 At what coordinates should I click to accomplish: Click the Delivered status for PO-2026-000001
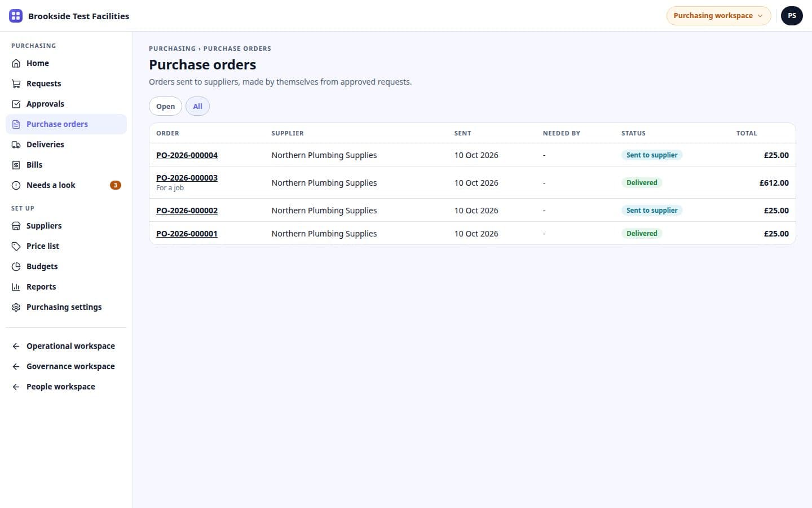[642, 234]
